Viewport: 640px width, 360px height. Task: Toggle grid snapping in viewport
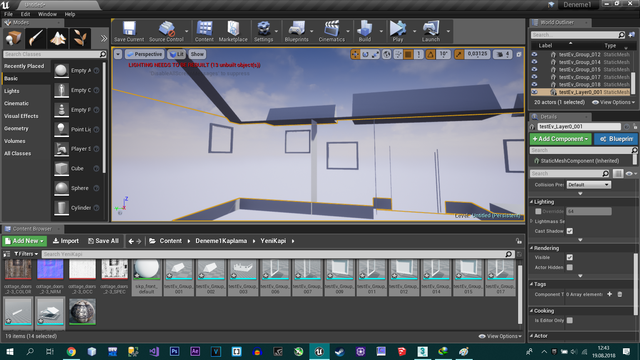(408, 54)
